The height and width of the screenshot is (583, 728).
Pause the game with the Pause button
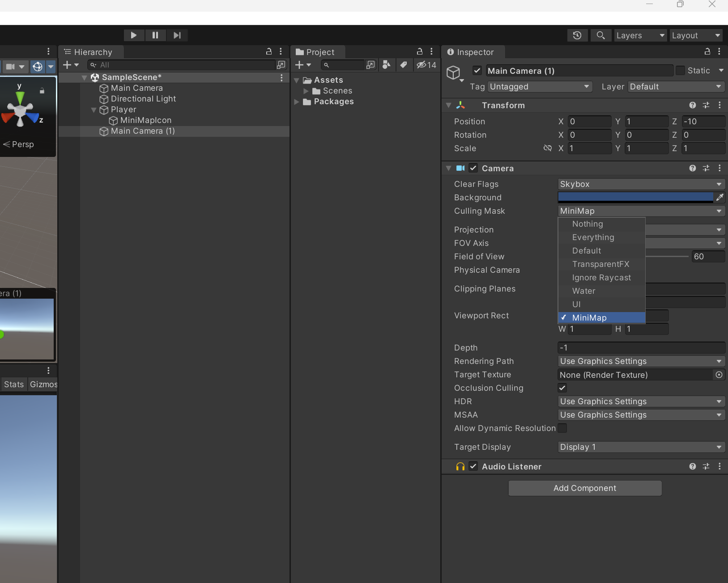point(155,35)
